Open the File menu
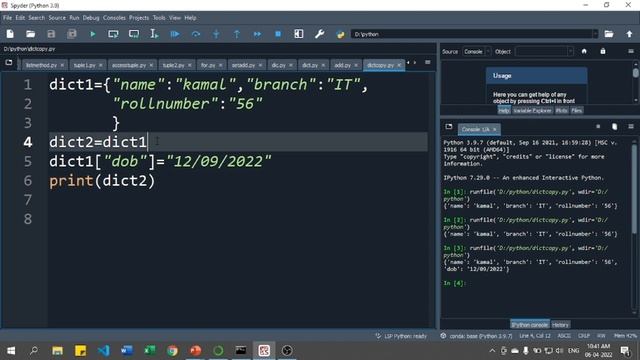This screenshot has height=360, width=640. tap(7, 18)
